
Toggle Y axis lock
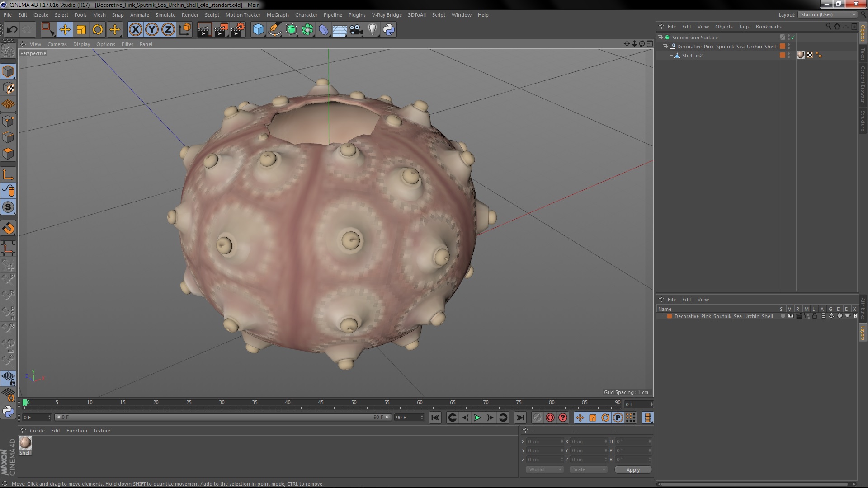coord(152,30)
